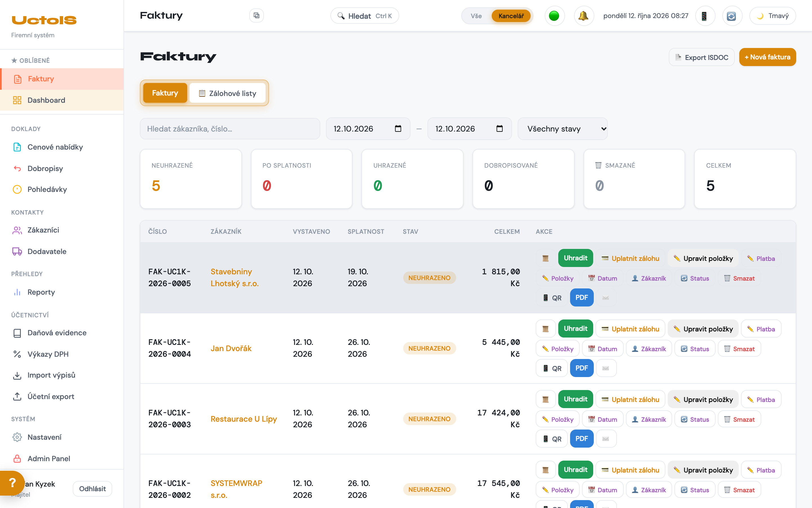Switch to Zálohové listy tab
Screen dimensions: 812x508
(x=228, y=93)
